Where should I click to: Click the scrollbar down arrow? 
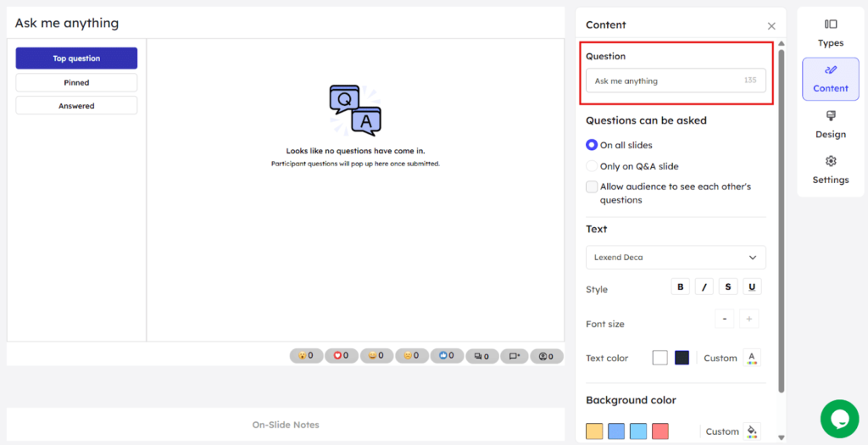click(x=781, y=437)
